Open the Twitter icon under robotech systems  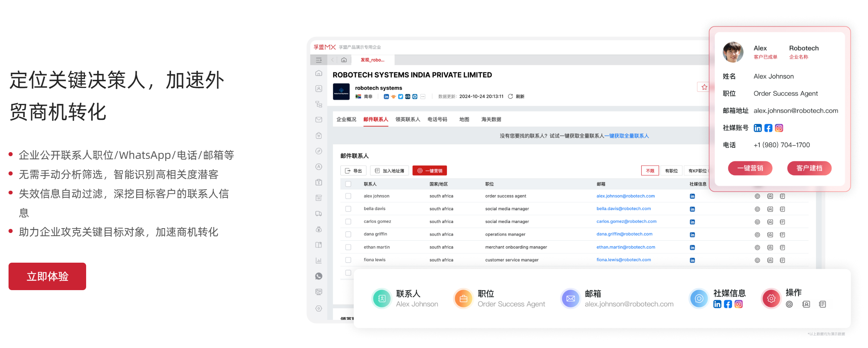(401, 96)
